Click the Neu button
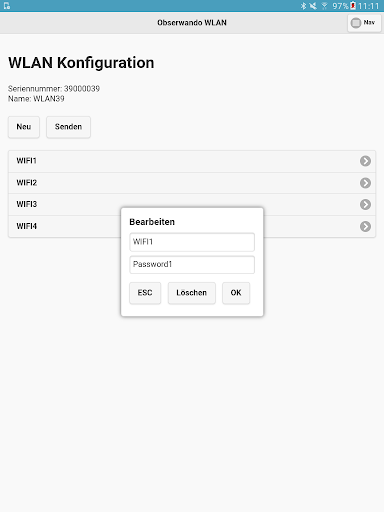This screenshot has height=512, width=384. coord(24,127)
